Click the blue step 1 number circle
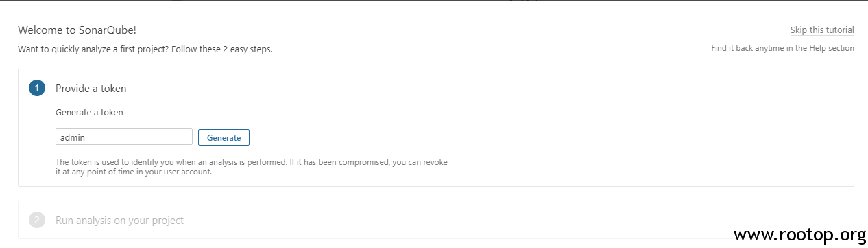This screenshot has width=868, height=248. (x=37, y=88)
